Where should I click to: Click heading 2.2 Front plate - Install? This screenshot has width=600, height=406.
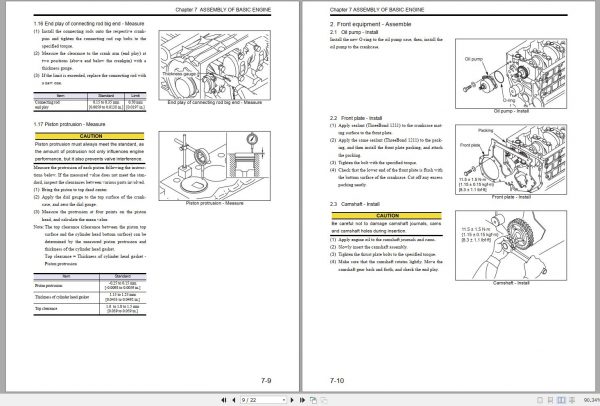[356, 118]
